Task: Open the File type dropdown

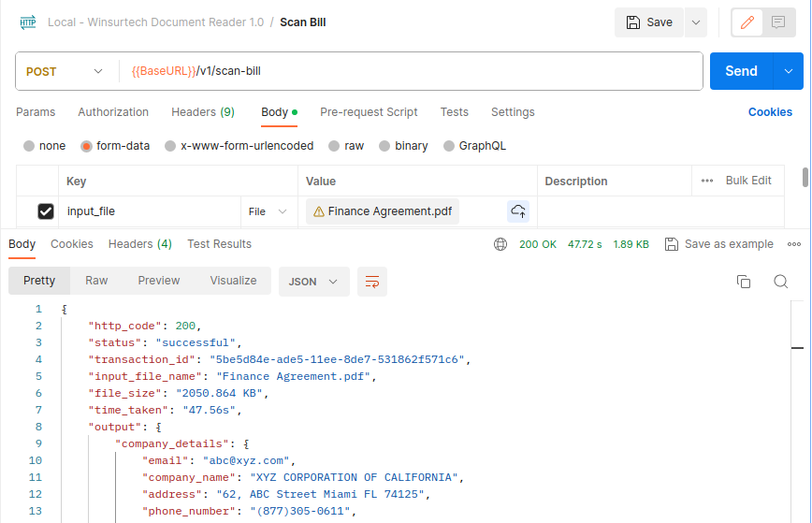Action: pos(268,211)
